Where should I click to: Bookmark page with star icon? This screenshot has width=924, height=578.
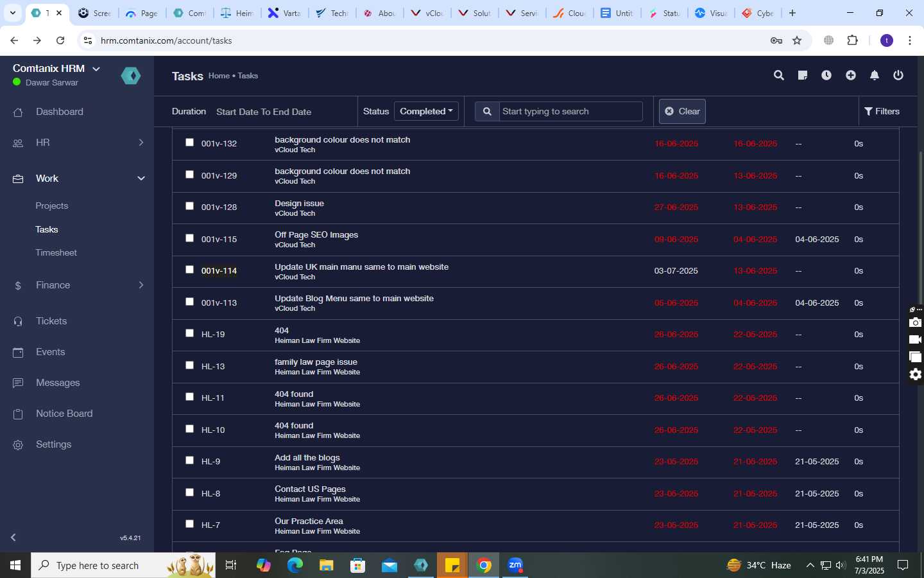point(797,40)
